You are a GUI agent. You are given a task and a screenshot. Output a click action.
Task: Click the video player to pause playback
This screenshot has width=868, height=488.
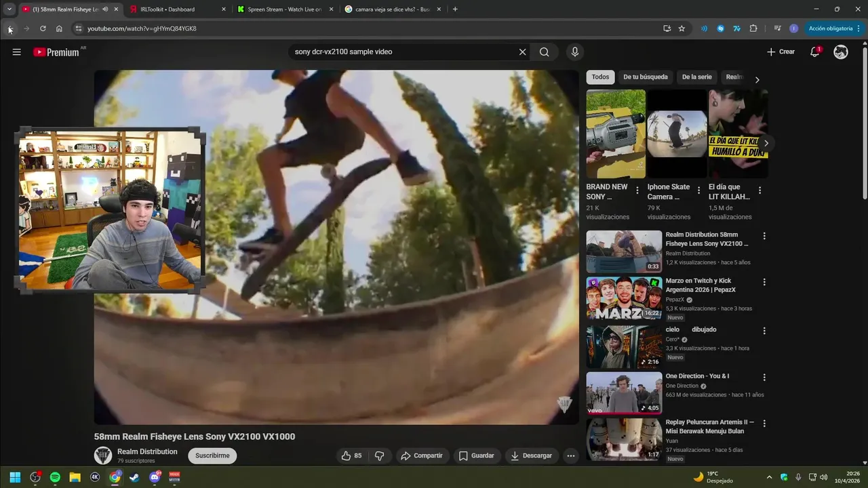click(336, 247)
